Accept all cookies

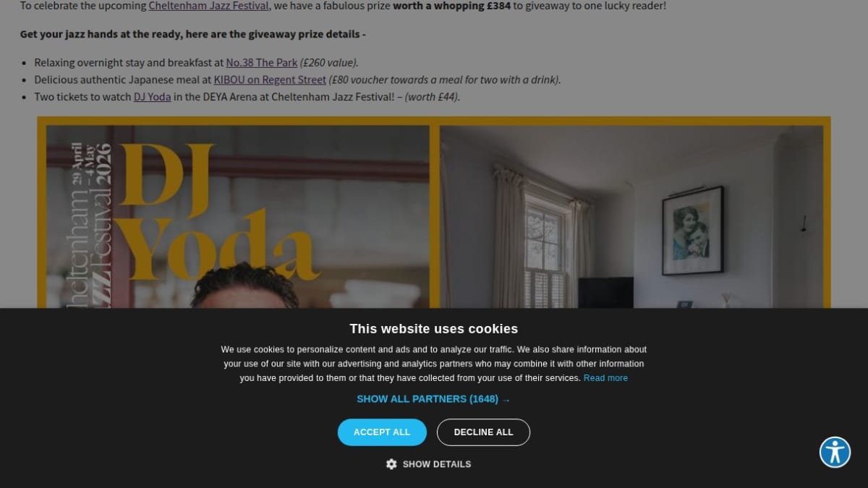tap(382, 432)
